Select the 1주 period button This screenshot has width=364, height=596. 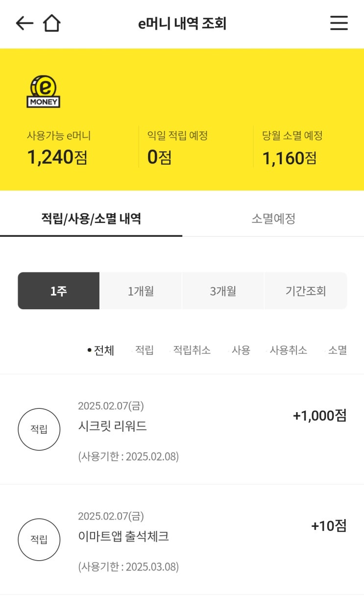point(59,291)
